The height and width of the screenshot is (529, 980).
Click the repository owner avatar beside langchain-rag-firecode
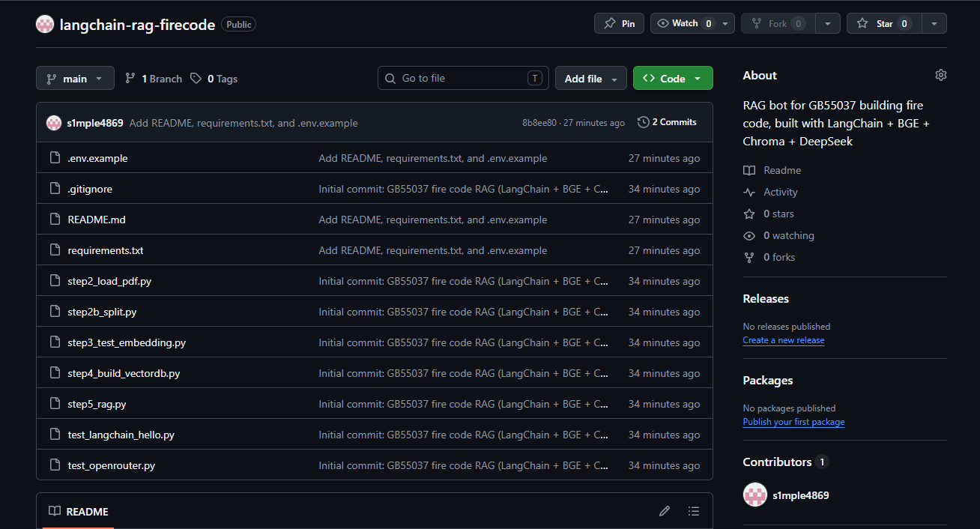coord(45,24)
